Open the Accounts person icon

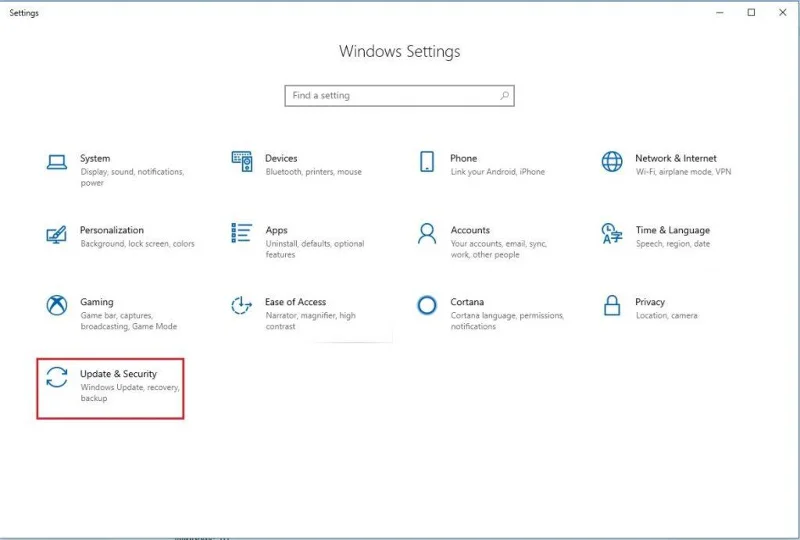pos(427,234)
